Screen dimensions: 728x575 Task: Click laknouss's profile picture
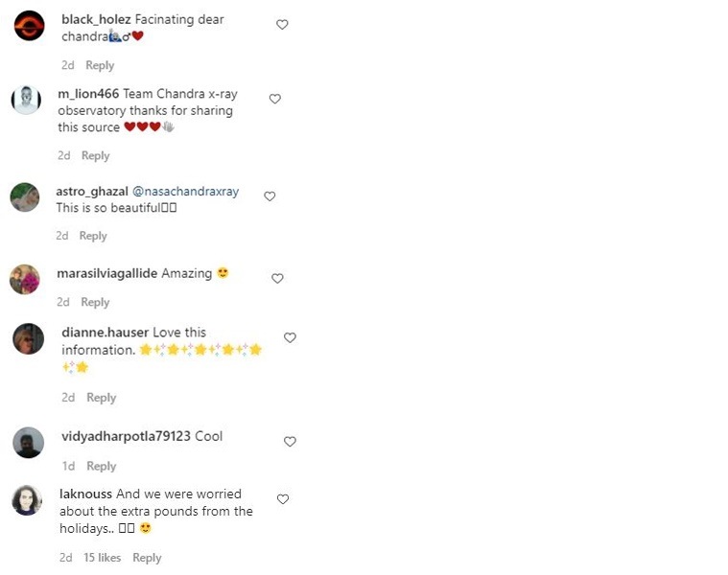[x=27, y=500]
